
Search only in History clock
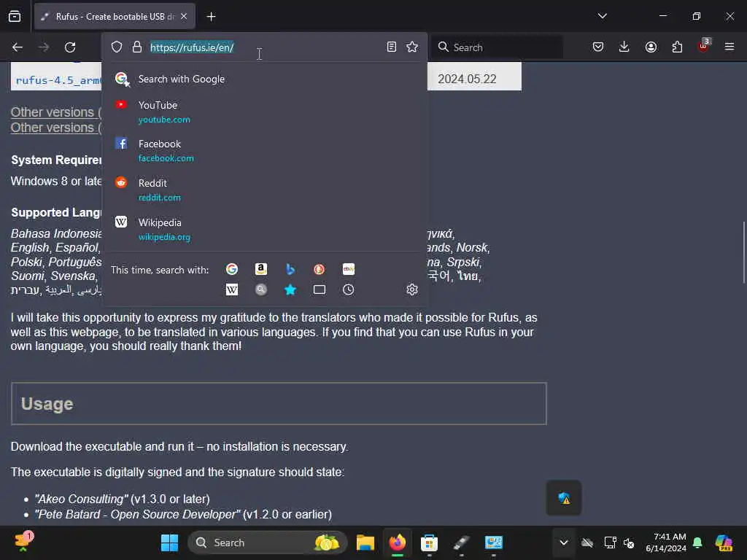tap(348, 289)
